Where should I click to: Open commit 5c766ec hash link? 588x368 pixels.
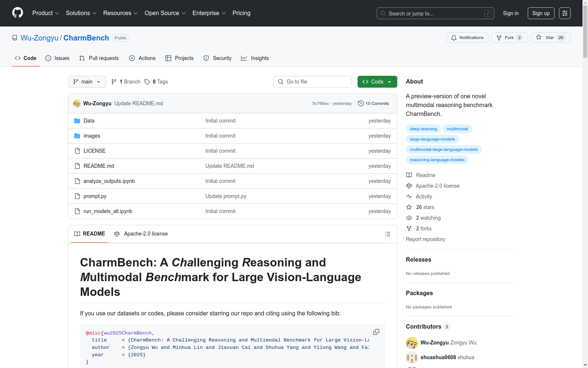point(320,103)
